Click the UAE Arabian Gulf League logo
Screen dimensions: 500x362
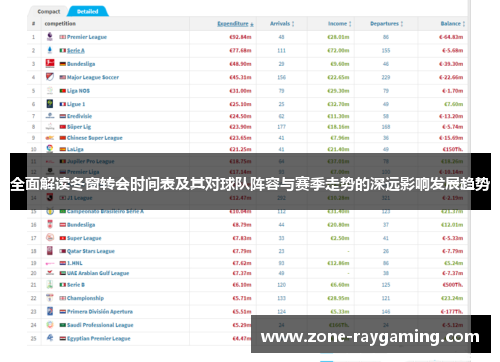[50, 273]
